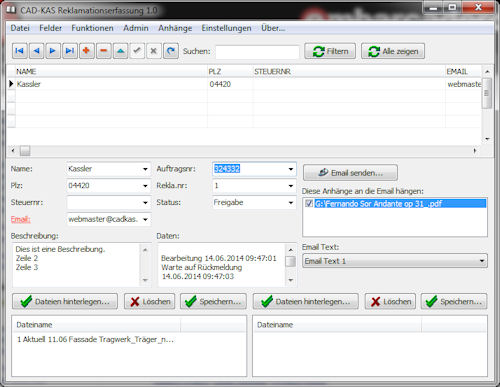Open the Status dropdown showing Freigabe
500x387 pixels.
point(291,203)
